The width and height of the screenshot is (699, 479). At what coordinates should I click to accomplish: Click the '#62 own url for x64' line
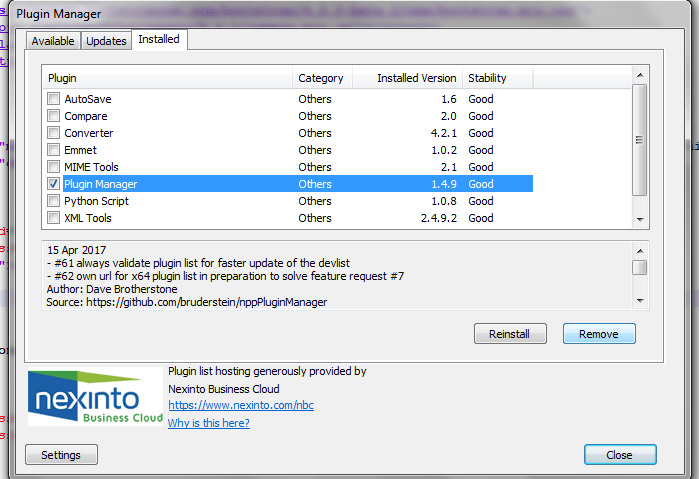(226, 276)
